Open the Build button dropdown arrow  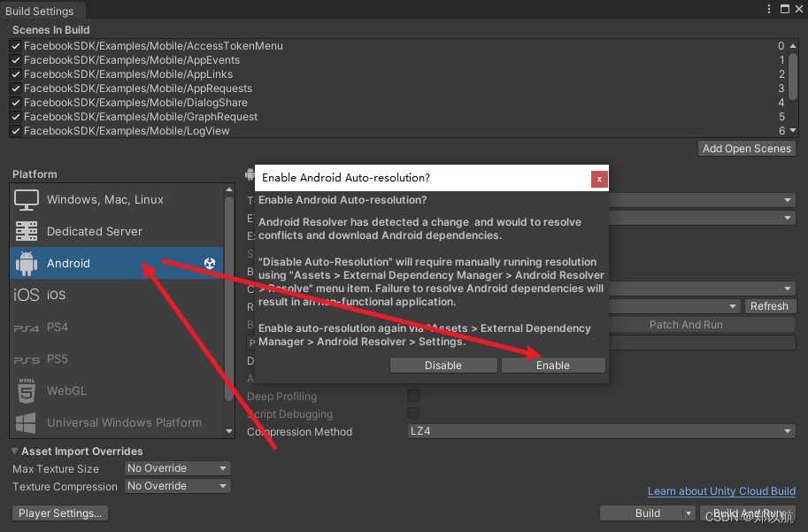[x=689, y=513]
